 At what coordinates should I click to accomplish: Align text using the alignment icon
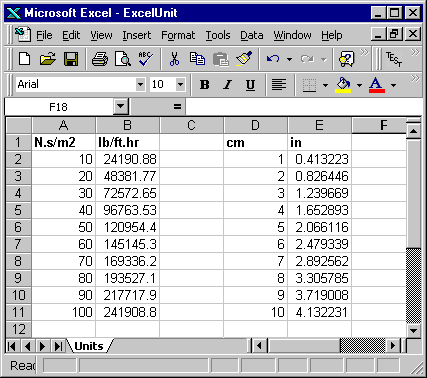pyautogui.click(x=279, y=85)
